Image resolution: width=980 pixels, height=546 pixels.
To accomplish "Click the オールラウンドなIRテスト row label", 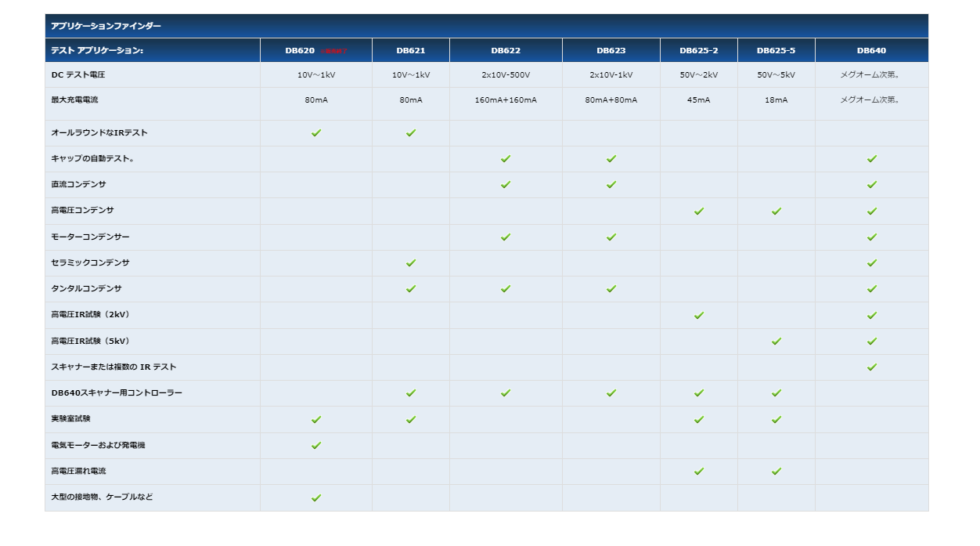I will [99, 133].
